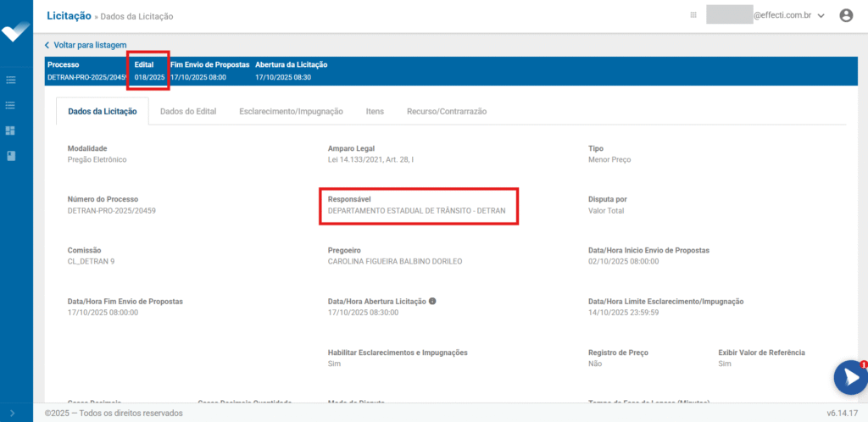The image size is (868, 422).
Task: Open the second list icon in sidebar
Action: (11, 105)
